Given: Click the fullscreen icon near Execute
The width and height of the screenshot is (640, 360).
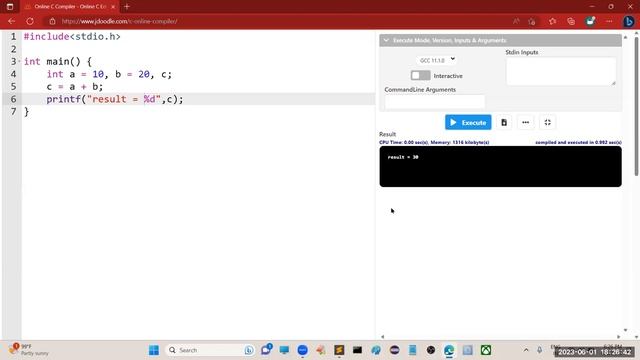Looking at the screenshot, I should [547, 122].
